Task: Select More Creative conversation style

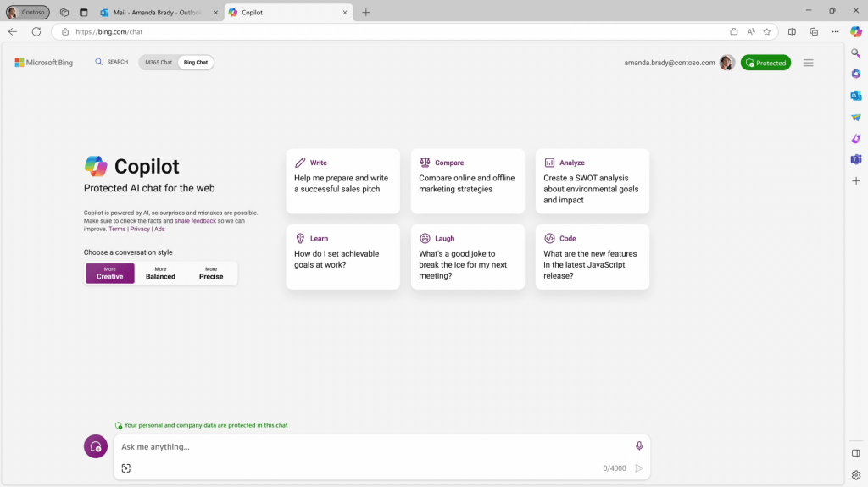Action: point(109,273)
